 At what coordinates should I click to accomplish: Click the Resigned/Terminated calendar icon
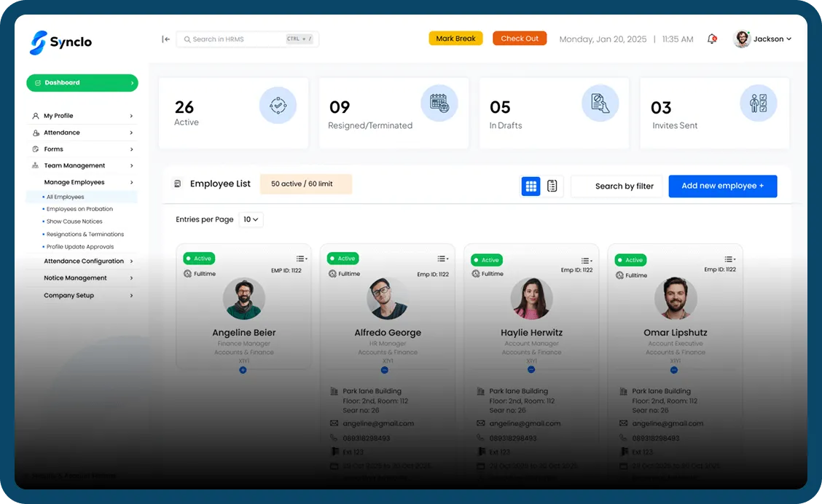coord(439,103)
